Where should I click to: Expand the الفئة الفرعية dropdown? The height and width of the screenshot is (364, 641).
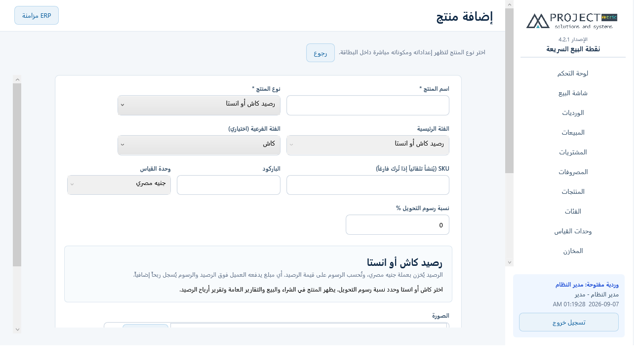click(199, 145)
